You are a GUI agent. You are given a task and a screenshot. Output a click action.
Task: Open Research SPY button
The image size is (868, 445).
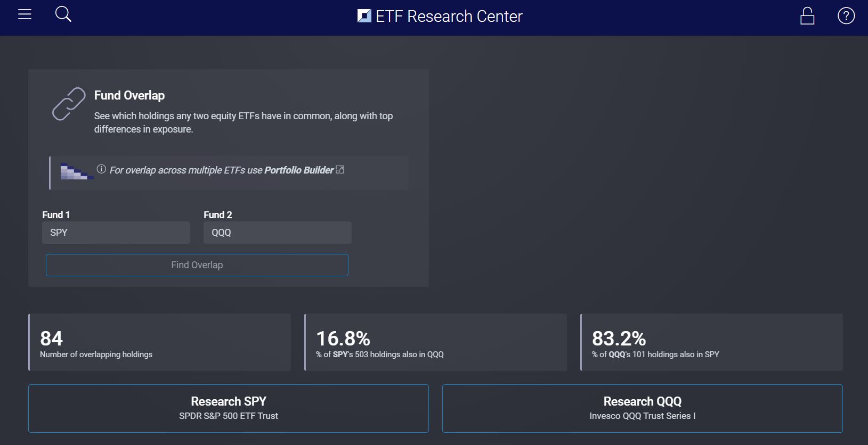pyautogui.click(x=229, y=408)
